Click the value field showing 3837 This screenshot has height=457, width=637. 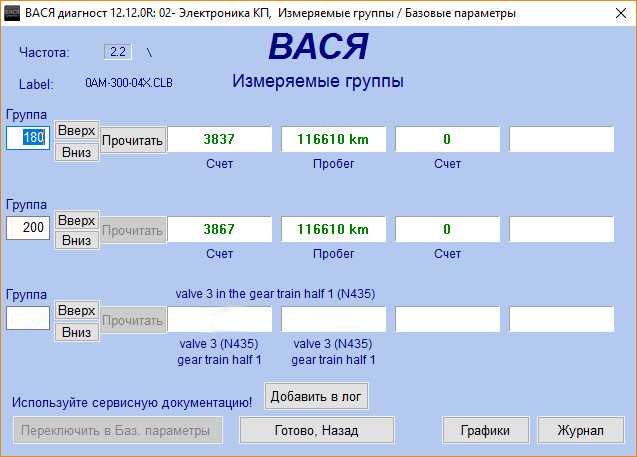pos(219,139)
